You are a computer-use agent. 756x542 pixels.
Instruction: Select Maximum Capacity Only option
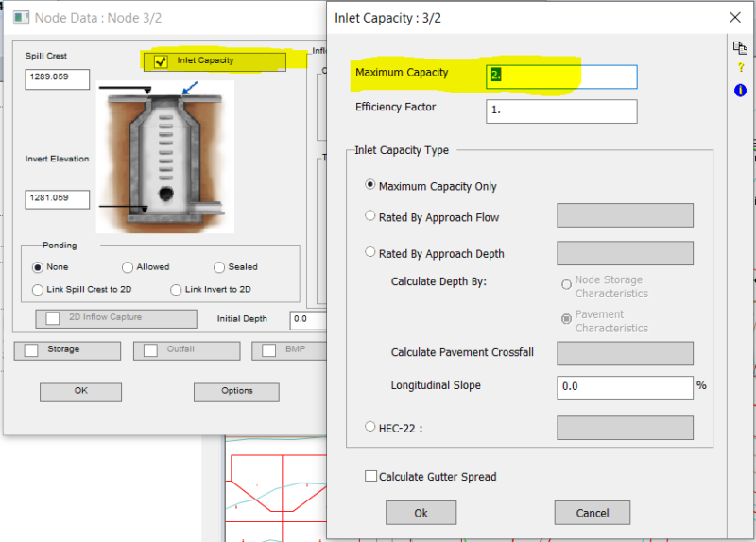point(369,185)
